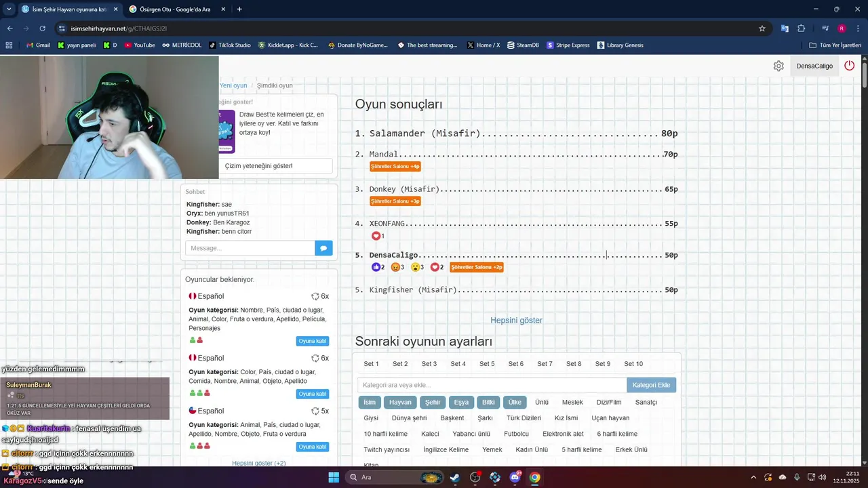Click the Windows taskbar search box
The height and width of the screenshot is (488, 868).
coord(395,477)
